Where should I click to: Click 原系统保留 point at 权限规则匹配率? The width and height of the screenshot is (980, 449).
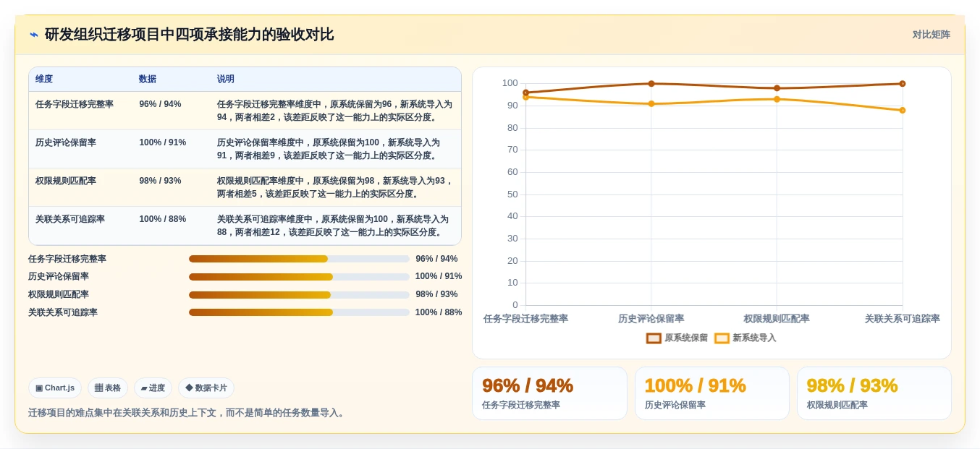coord(777,88)
